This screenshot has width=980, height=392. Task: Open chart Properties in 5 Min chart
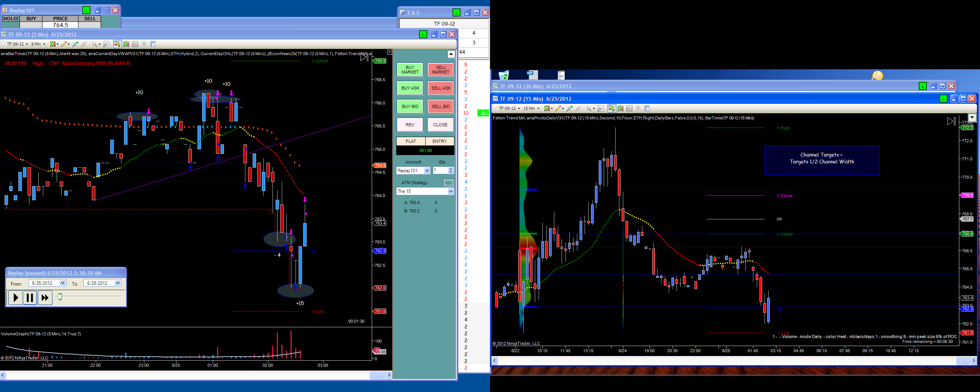point(153,44)
